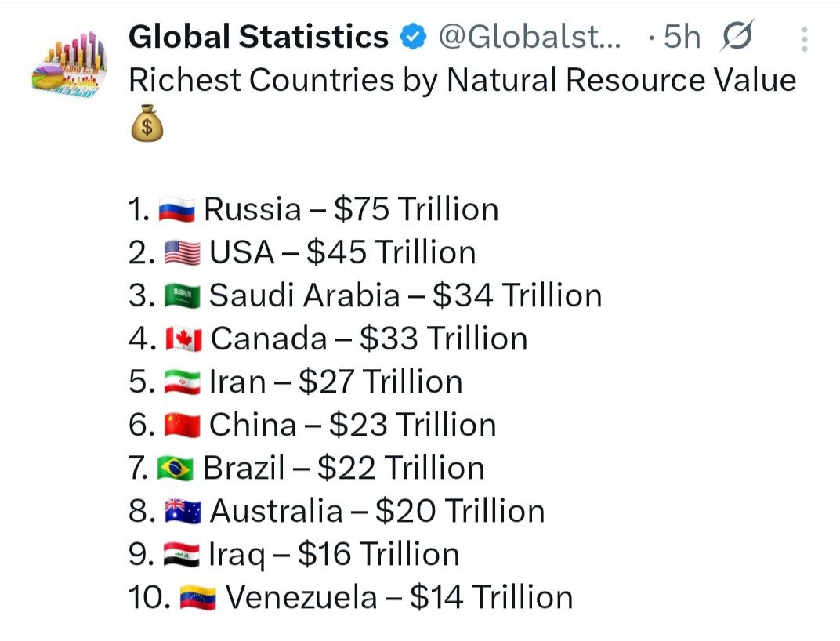
Task: Click the Iraq flag emoji
Action: click(x=182, y=555)
